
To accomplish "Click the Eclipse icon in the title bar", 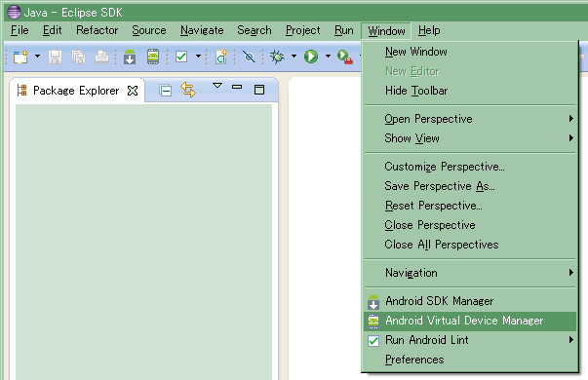I will [x=14, y=12].
